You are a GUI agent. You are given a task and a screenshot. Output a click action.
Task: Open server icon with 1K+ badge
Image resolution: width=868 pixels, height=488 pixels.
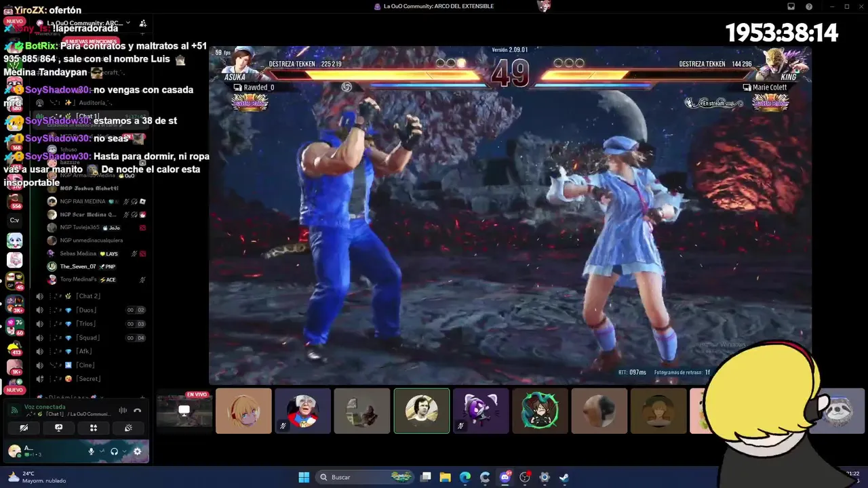tap(14, 368)
